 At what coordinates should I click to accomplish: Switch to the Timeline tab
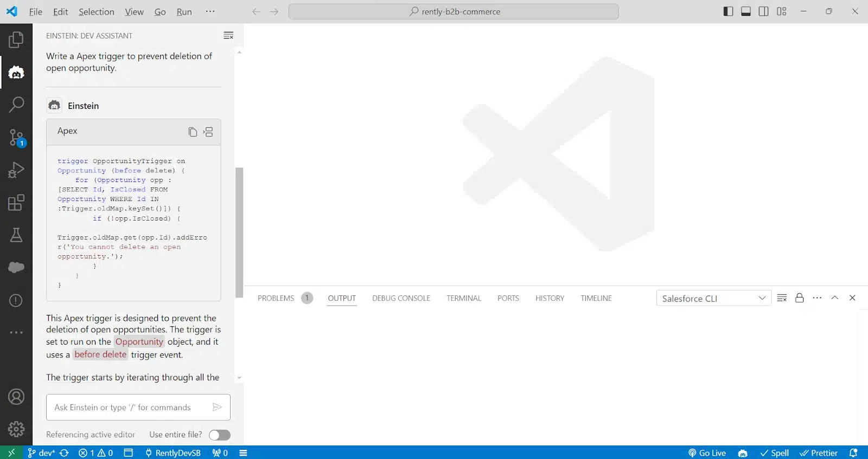click(x=596, y=298)
